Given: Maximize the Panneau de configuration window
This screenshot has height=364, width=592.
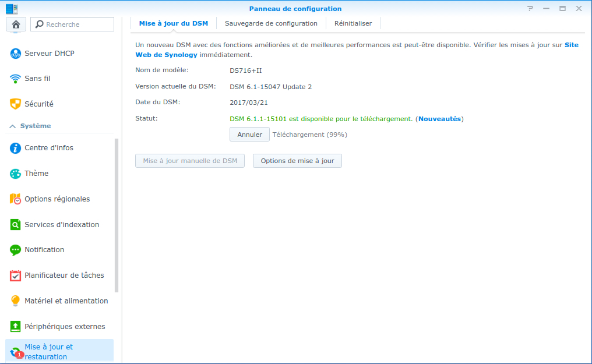Looking at the screenshot, I should pyautogui.click(x=562, y=8).
